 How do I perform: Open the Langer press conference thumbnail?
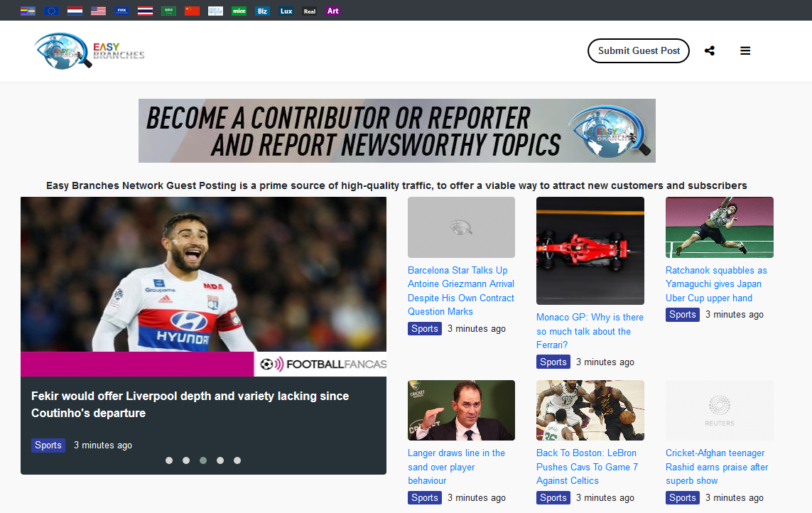pyautogui.click(x=461, y=410)
